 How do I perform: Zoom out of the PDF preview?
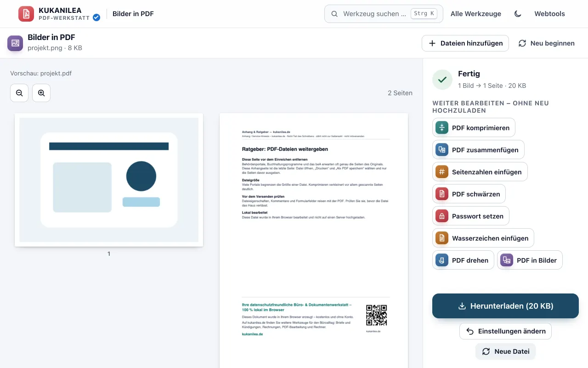pyautogui.click(x=19, y=93)
